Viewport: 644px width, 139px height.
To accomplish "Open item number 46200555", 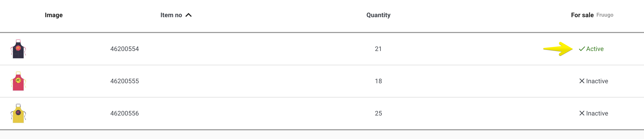I will coord(125,81).
